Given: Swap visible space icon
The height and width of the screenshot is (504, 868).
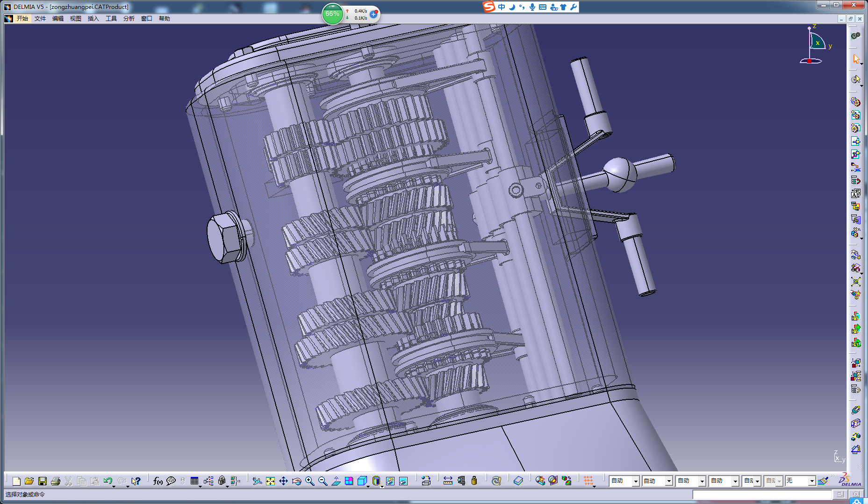Looking at the screenshot, I should click(x=403, y=481).
